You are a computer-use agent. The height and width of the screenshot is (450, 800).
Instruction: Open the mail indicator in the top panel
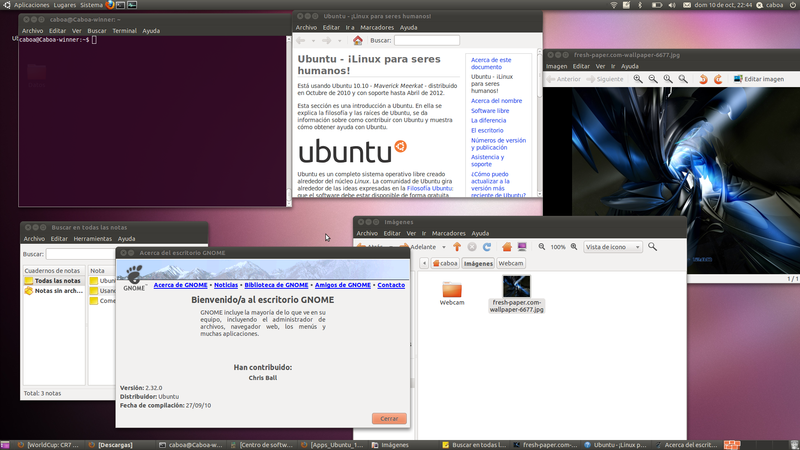pos(687,5)
